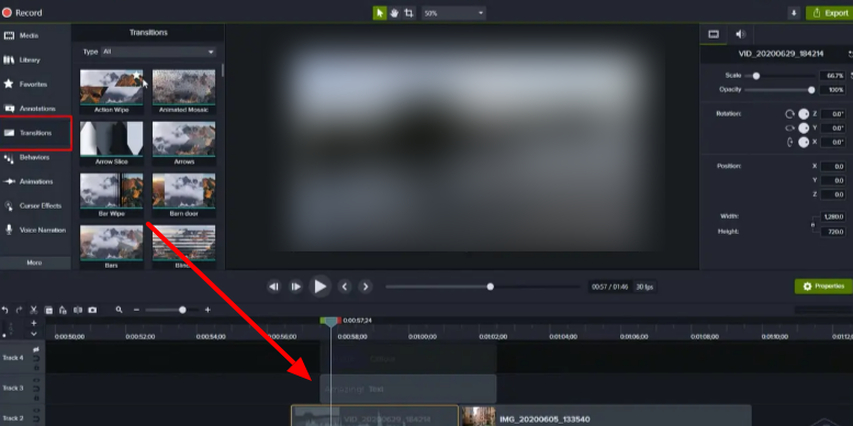Click the X rotation dial

pos(803,143)
